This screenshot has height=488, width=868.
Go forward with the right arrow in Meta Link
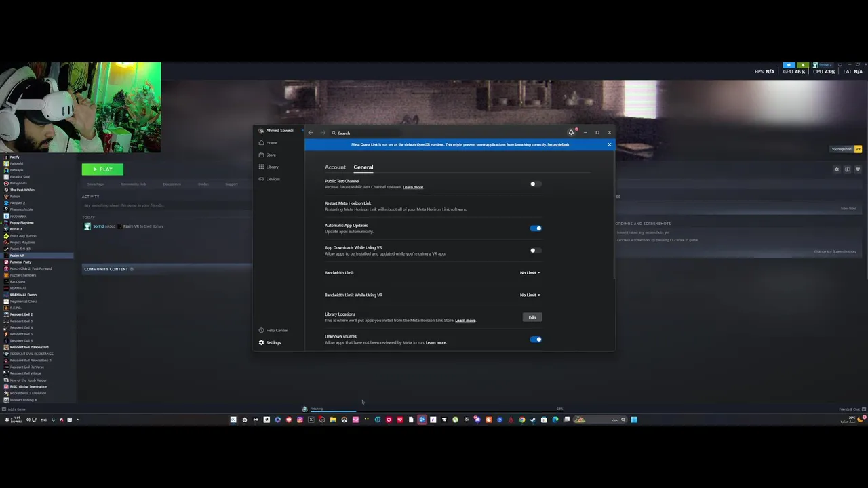(323, 133)
